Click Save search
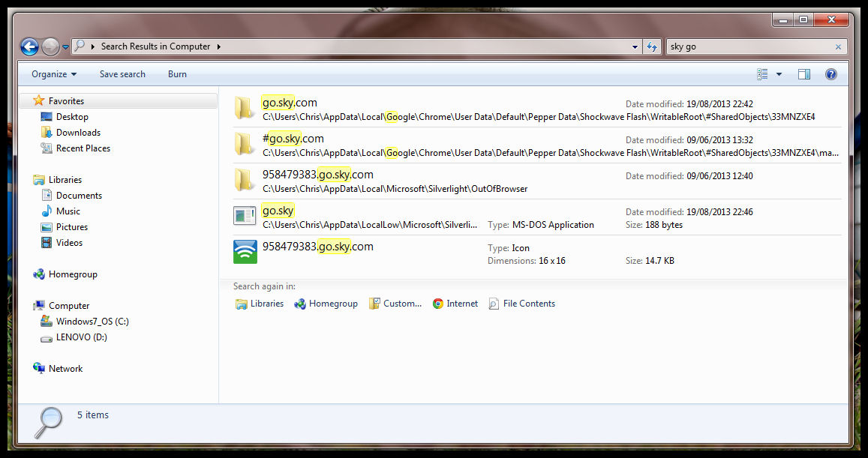This screenshot has height=458, width=868. tap(122, 74)
